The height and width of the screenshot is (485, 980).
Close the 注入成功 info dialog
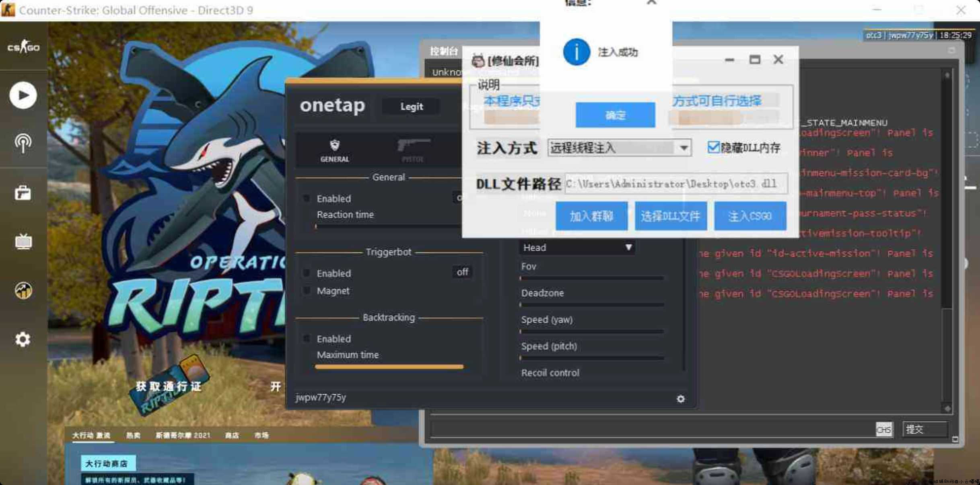pyautogui.click(x=651, y=3)
